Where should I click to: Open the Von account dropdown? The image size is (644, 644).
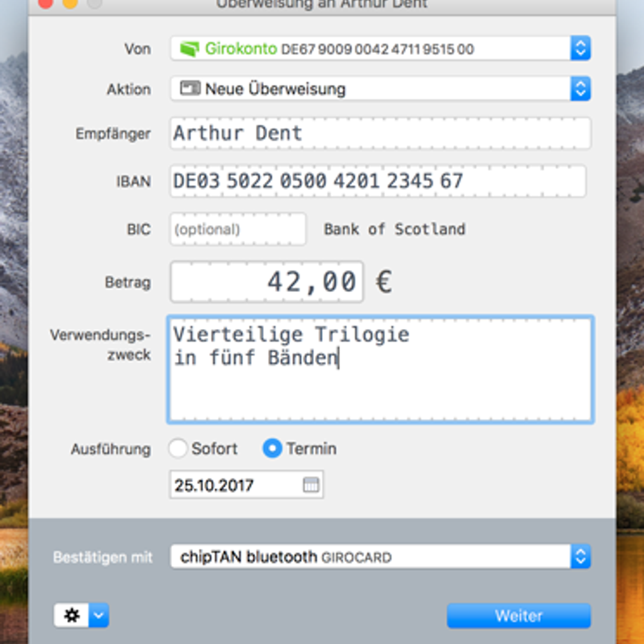coord(580,49)
